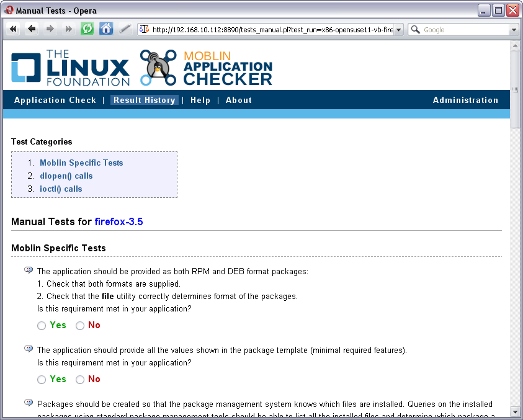
Task: Open the search engine dropdown
Action: tap(514, 30)
